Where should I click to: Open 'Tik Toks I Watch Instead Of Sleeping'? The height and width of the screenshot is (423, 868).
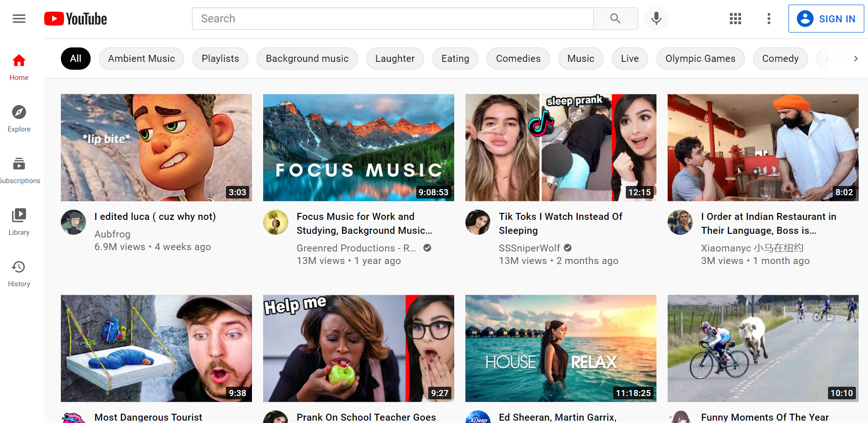tap(561, 224)
